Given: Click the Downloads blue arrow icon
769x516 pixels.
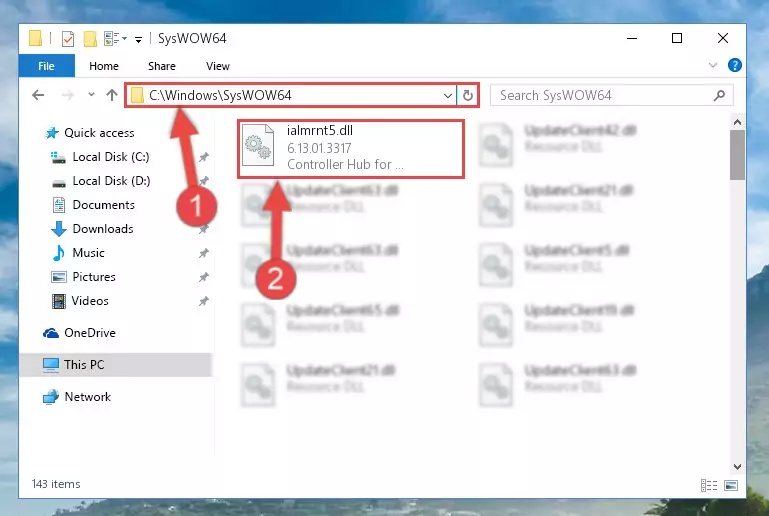Looking at the screenshot, I should 59,229.
